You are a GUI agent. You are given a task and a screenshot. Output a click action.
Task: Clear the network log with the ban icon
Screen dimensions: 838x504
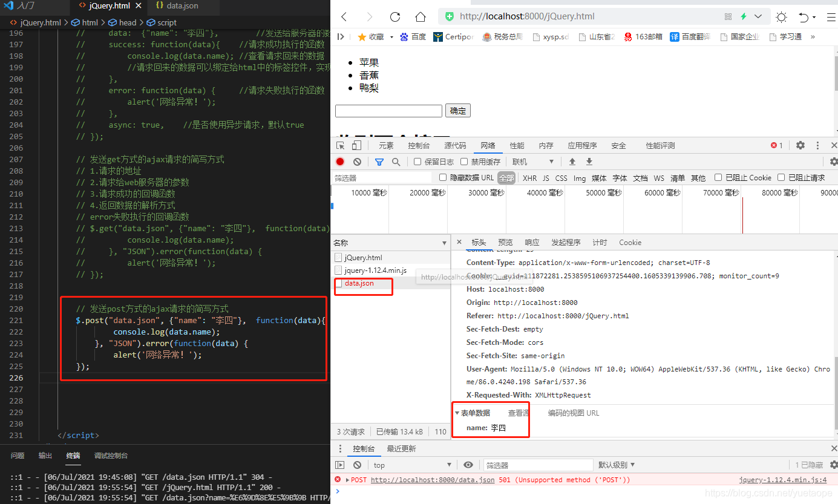(357, 162)
